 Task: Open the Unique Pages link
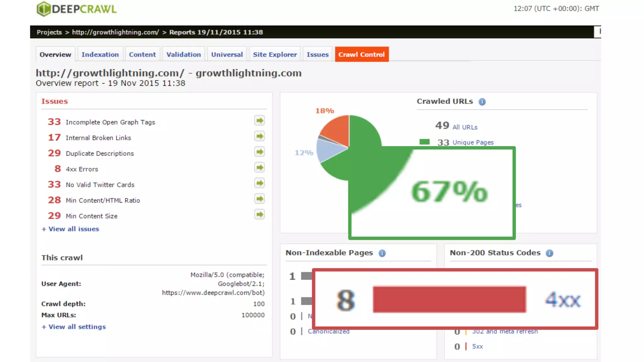[473, 142]
